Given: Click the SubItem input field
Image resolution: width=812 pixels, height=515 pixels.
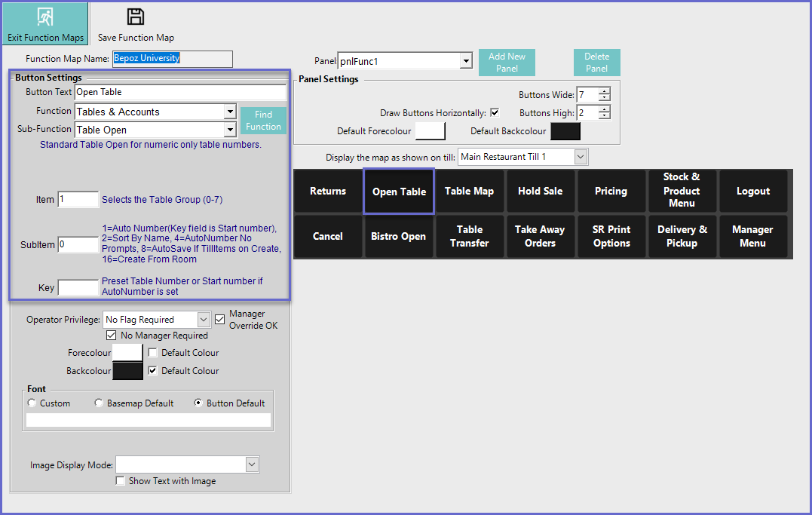Looking at the screenshot, I should coord(78,244).
